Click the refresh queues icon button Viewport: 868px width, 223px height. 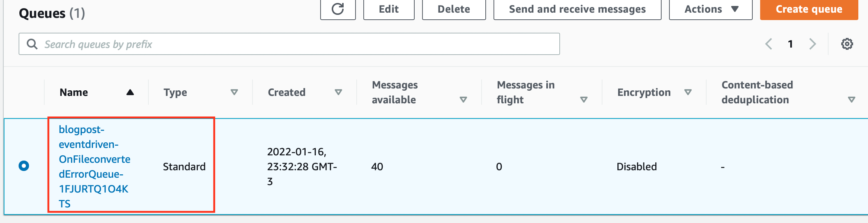pyautogui.click(x=338, y=9)
